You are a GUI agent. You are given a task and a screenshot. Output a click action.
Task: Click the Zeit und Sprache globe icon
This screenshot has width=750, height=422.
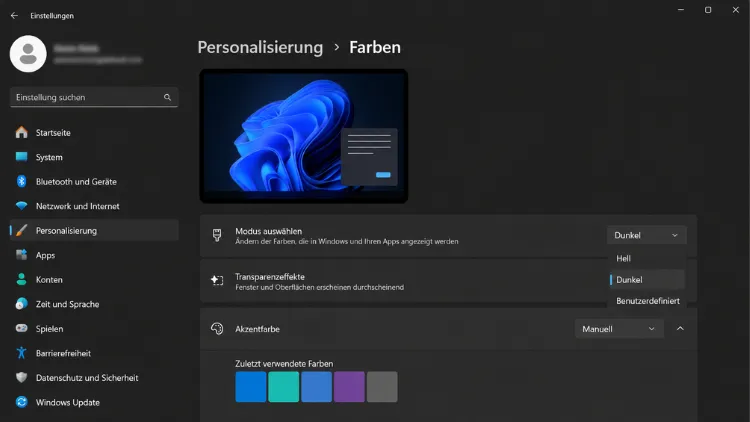click(22, 304)
